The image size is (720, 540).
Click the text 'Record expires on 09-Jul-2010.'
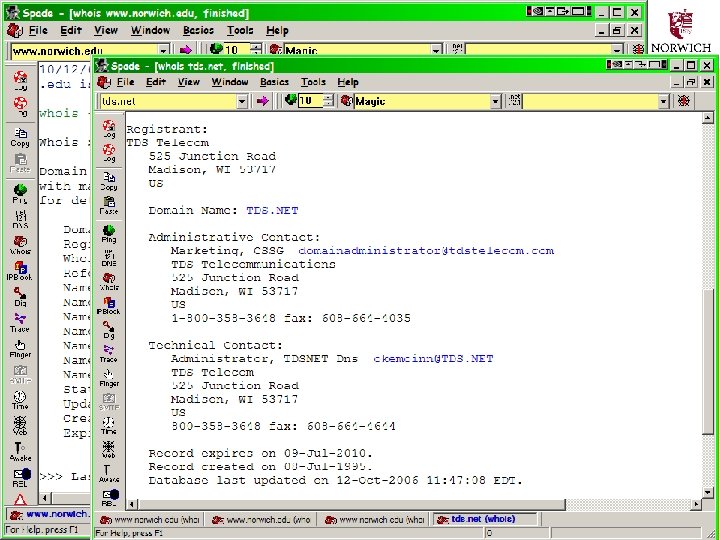[x=260, y=453]
